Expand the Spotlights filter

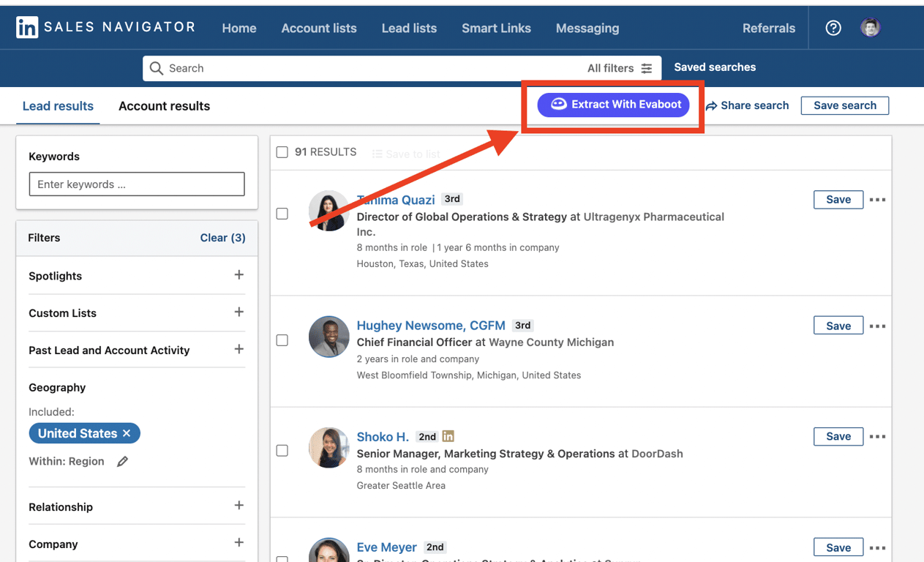[238, 275]
